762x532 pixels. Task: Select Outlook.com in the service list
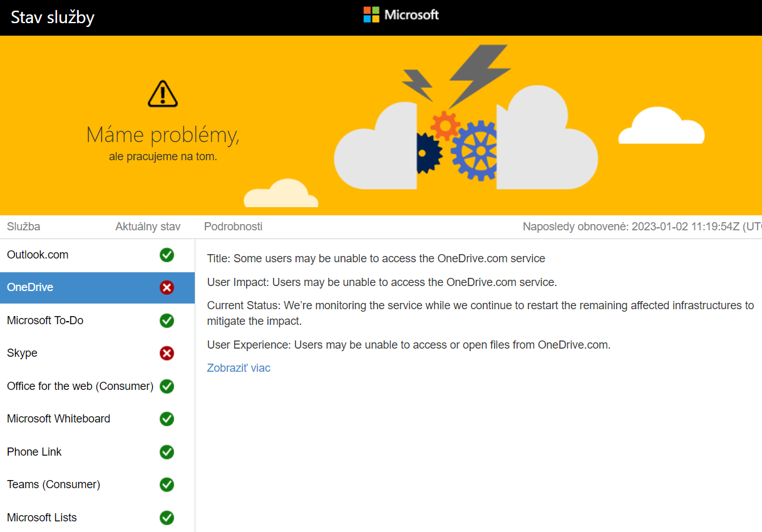38,255
